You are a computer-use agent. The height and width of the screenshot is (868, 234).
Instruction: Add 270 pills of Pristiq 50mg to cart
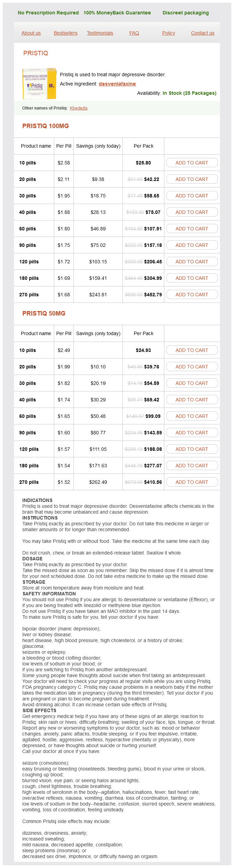[x=192, y=482]
